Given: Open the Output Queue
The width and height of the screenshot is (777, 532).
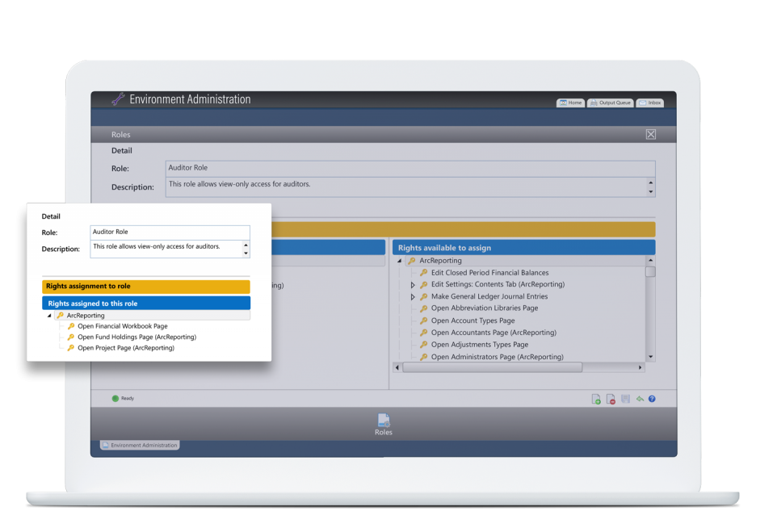Looking at the screenshot, I should tap(610, 103).
